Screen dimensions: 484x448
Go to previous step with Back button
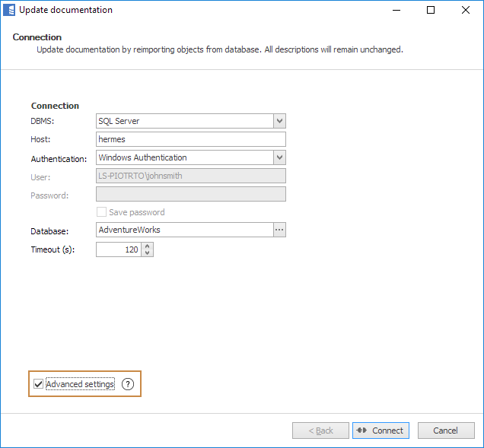click(x=320, y=431)
